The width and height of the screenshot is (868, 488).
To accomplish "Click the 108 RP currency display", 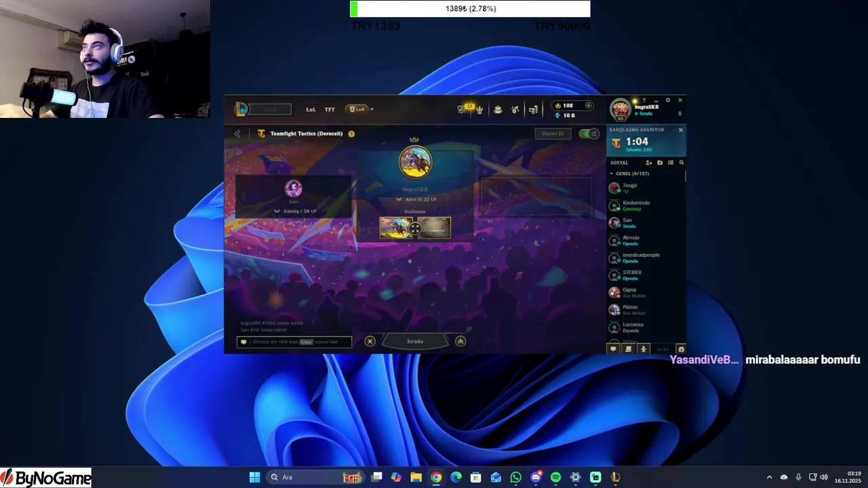I will point(573,106).
